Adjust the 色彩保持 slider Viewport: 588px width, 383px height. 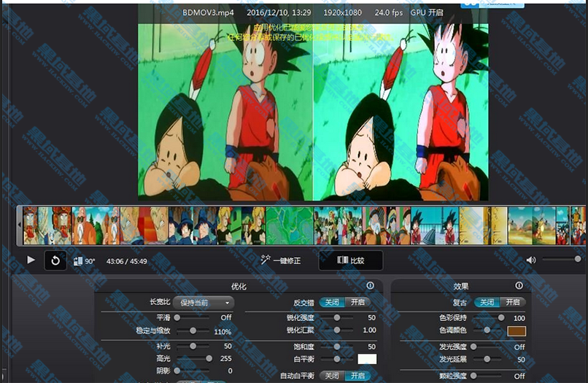[x=487, y=318]
